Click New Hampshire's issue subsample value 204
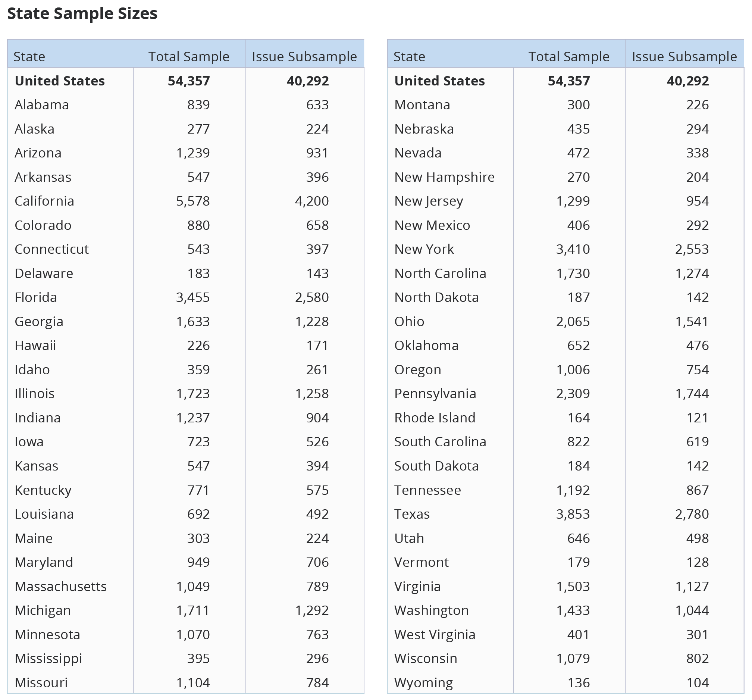 tap(698, 177)
